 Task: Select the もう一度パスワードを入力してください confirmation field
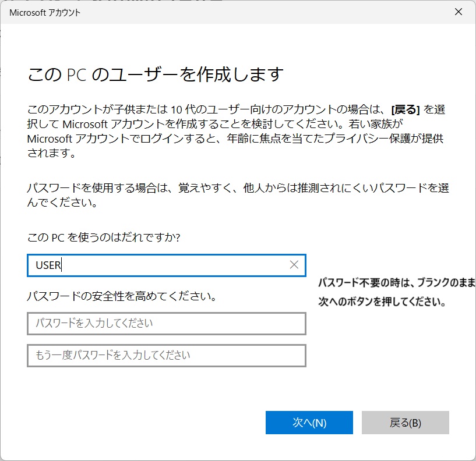166,355
